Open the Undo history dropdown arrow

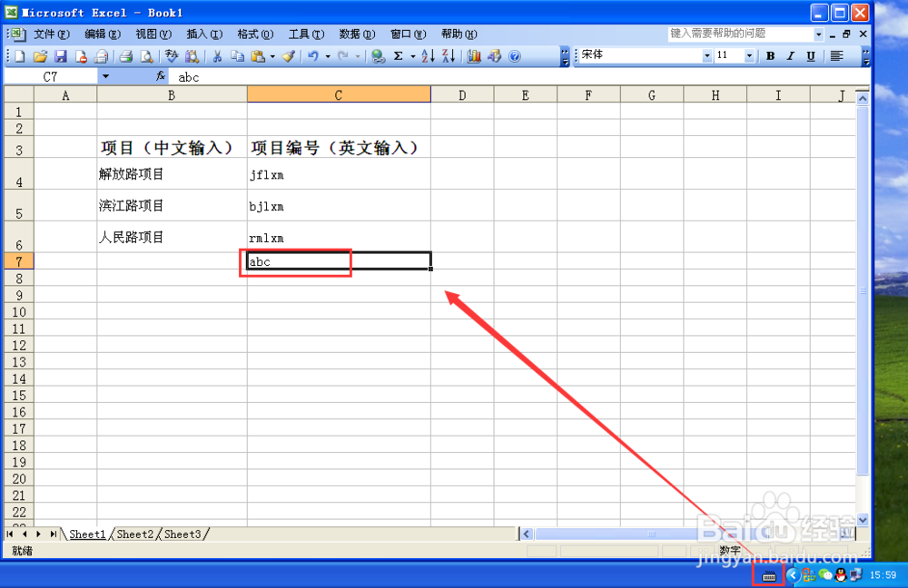click(x=328, y=57)
